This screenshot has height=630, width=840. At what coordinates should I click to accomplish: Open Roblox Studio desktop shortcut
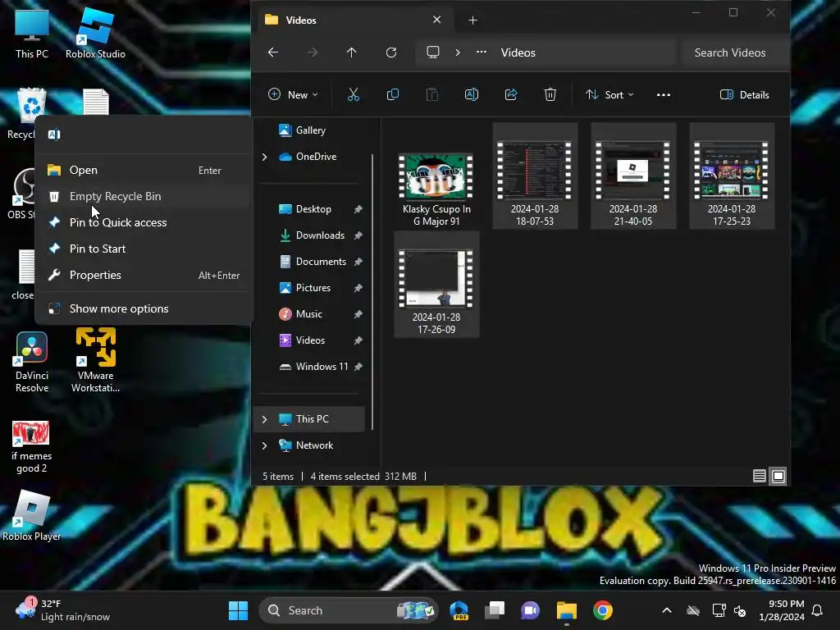95,33
